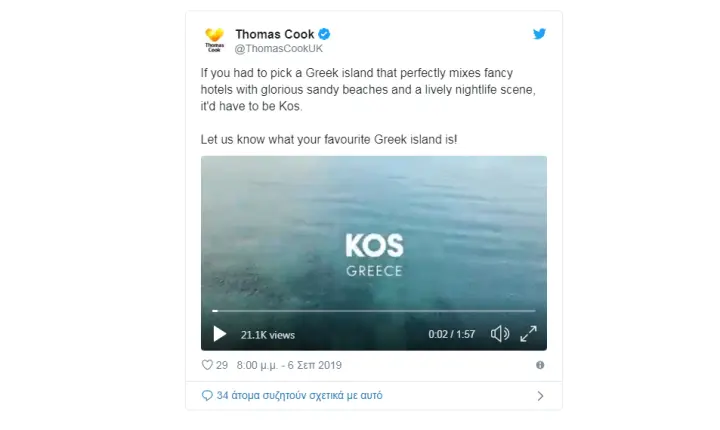Like the tweet with heart icon
The height and width of the screenshot is (430, 720).
(x=207, y=365)
